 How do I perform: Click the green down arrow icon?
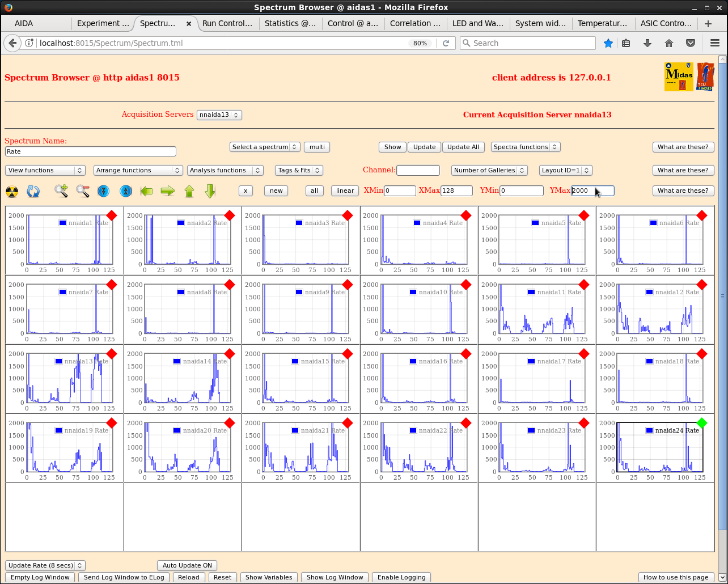tap(210, 191)
